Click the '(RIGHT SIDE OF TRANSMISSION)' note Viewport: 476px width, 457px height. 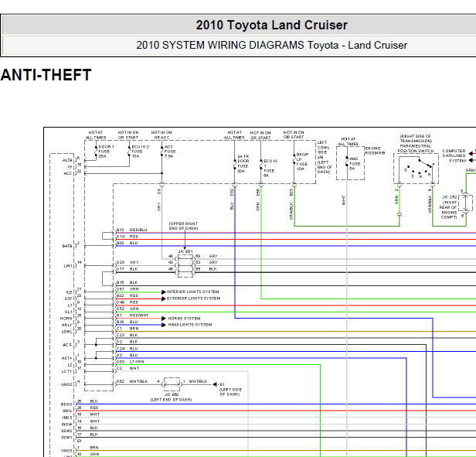(x=416, y=138)
